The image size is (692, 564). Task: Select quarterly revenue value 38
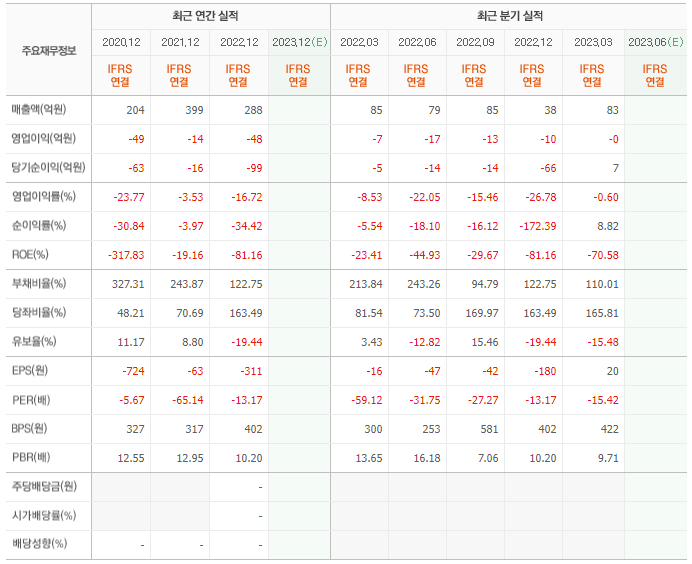550,110
